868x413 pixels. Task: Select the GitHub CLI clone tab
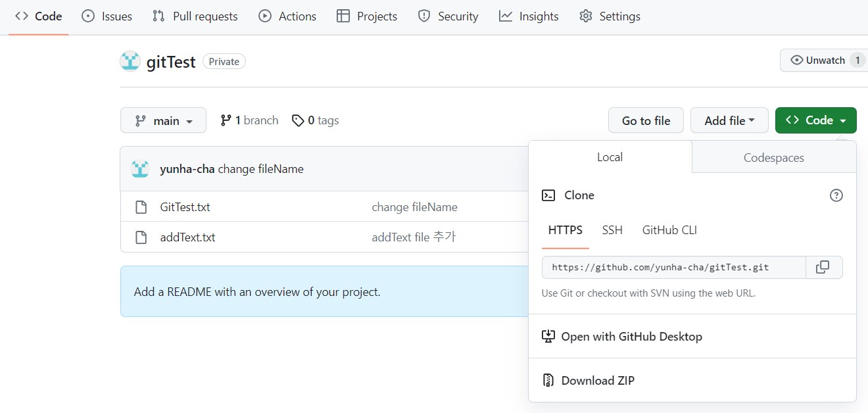pos(669,230)
